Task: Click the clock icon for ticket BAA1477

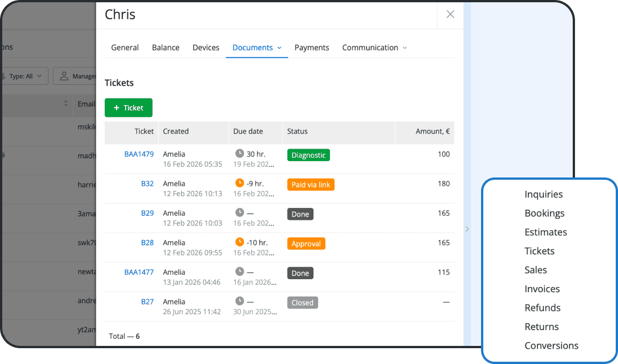Action: (x=239, y=272)
